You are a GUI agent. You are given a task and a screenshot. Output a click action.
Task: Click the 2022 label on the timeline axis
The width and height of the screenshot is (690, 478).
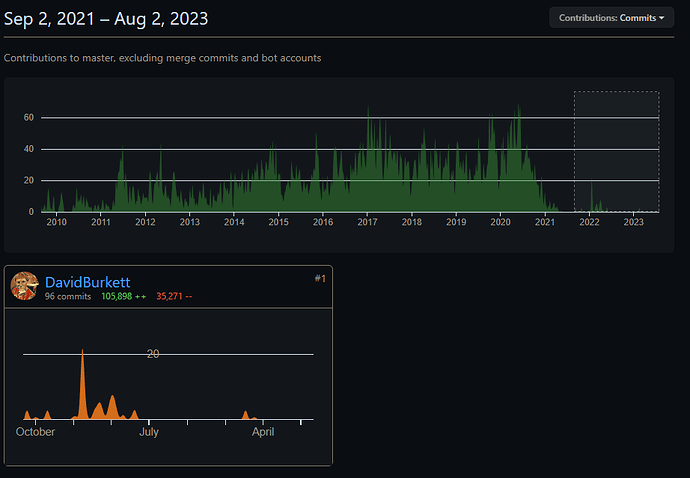[589, 222]
